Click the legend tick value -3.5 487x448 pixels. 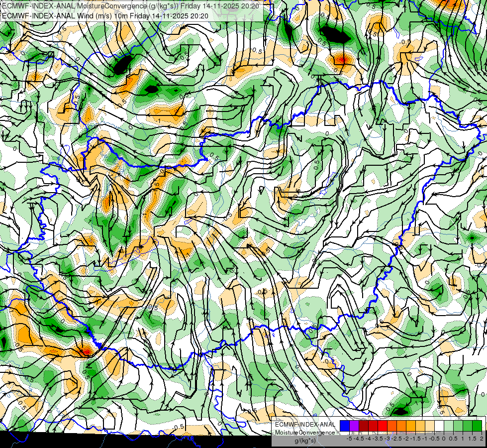pyautogui.click(x=378, y=439)
